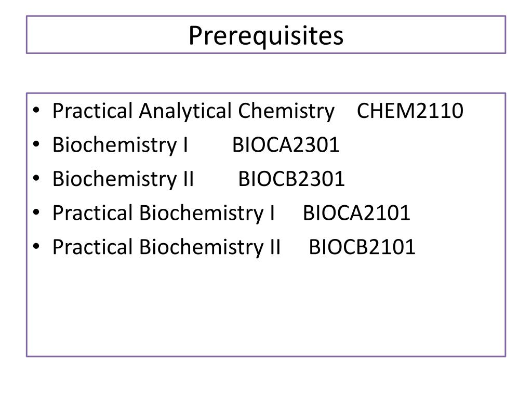Click the BIOCB2101 course code
532x399 pixels.
pyautogui.click(x=362, y=247)
